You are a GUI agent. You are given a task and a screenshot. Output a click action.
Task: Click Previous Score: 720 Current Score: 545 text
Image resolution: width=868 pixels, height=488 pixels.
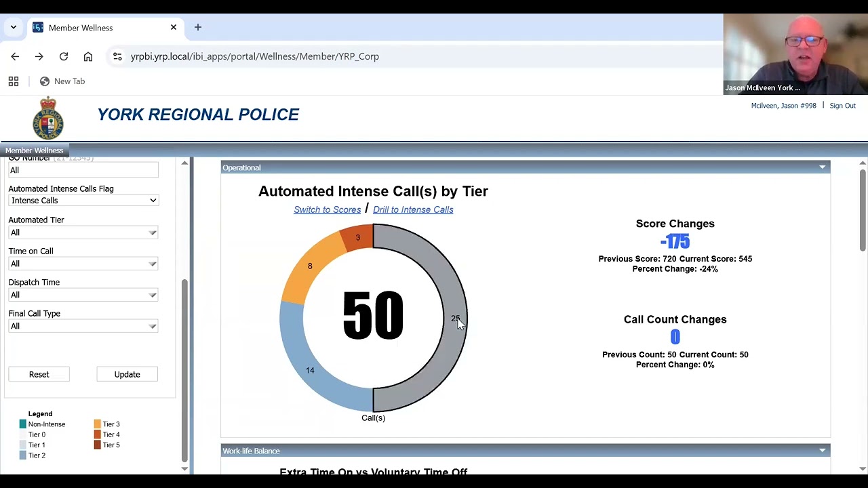click(x=675, y=259)
